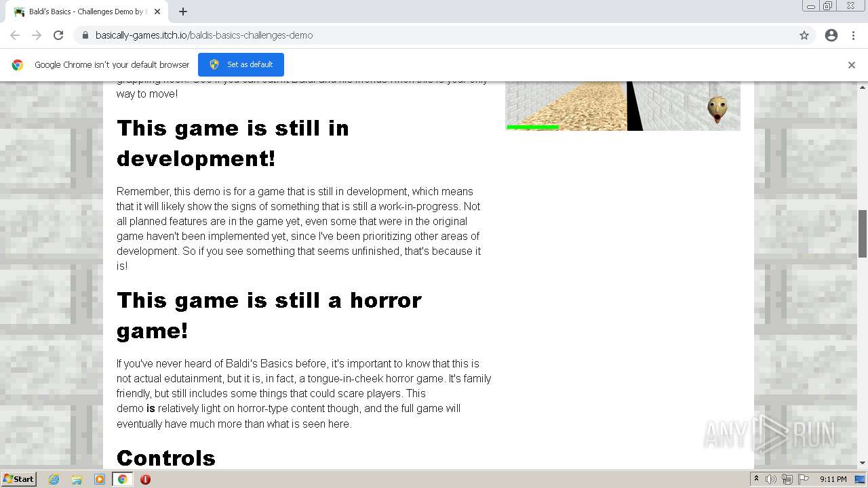Image resolution: width=868 pixels, height=488 pixels.
Task: Set Chrome as default browser
Action: pos(241,64)
